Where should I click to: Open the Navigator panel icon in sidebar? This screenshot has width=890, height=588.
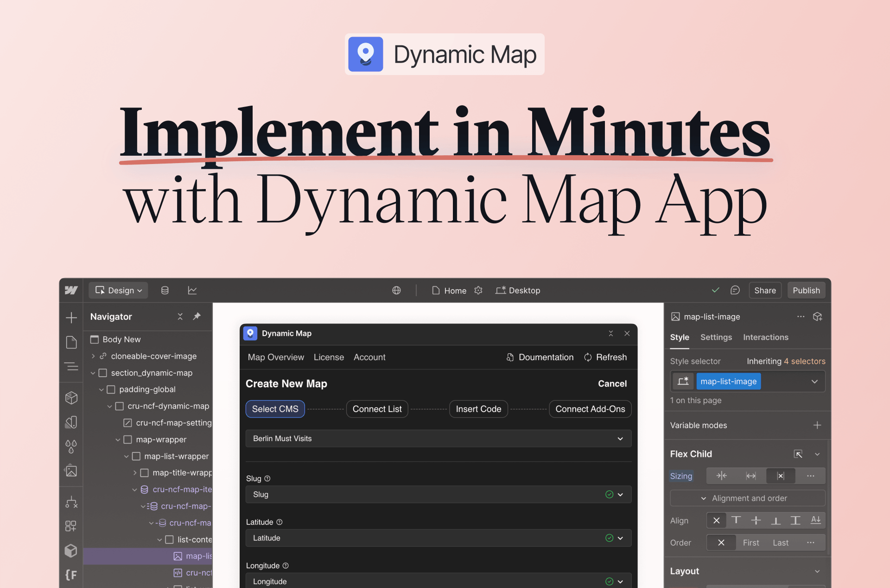(71, 367)
